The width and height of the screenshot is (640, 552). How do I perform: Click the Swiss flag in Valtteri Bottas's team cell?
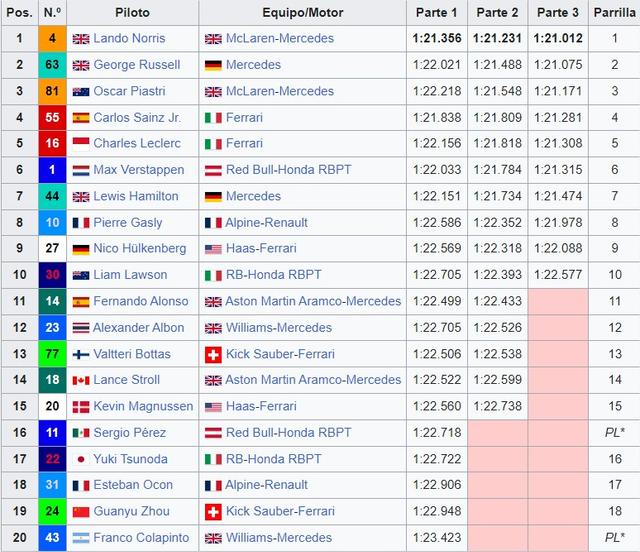213,355
